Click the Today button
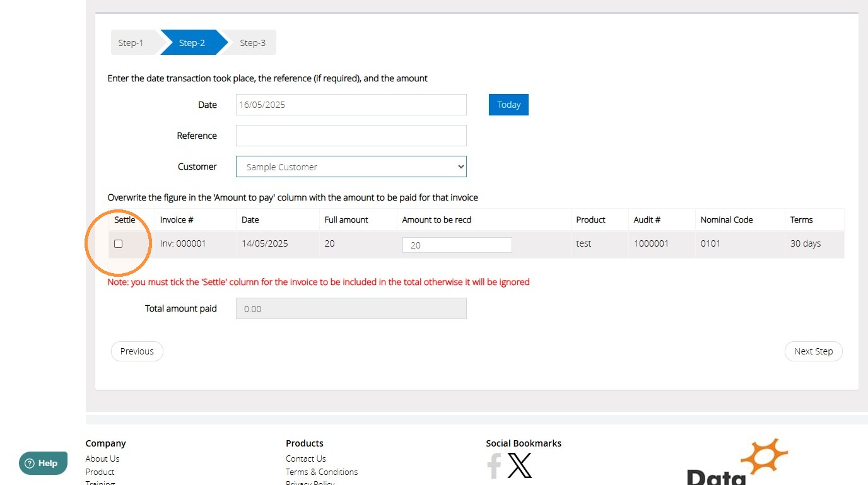Screen dimensions: 868x485 point(508,105)
